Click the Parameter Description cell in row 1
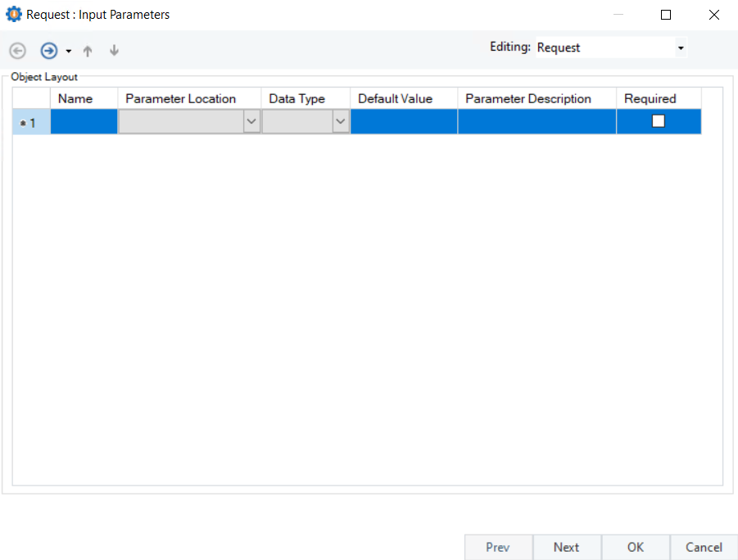The image size is (738, 560). (537, 121)
